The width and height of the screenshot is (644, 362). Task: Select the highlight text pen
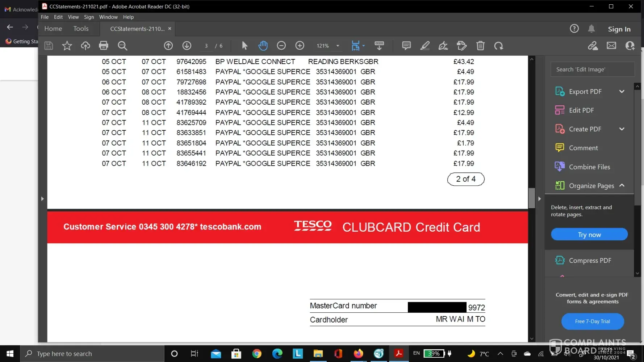tap(425, 46)
